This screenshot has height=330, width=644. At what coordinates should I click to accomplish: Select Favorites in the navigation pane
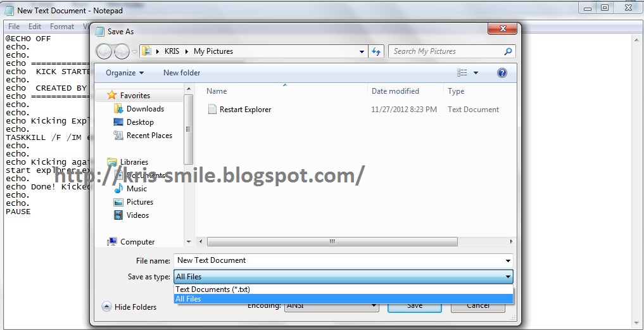[135, 96]
